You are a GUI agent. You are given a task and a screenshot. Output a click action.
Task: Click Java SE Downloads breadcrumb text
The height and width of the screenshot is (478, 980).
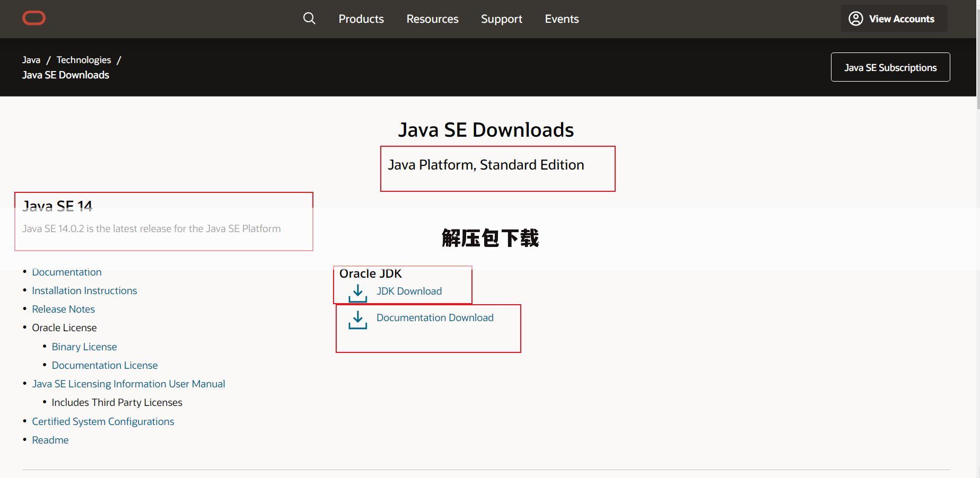click(66, 75)
